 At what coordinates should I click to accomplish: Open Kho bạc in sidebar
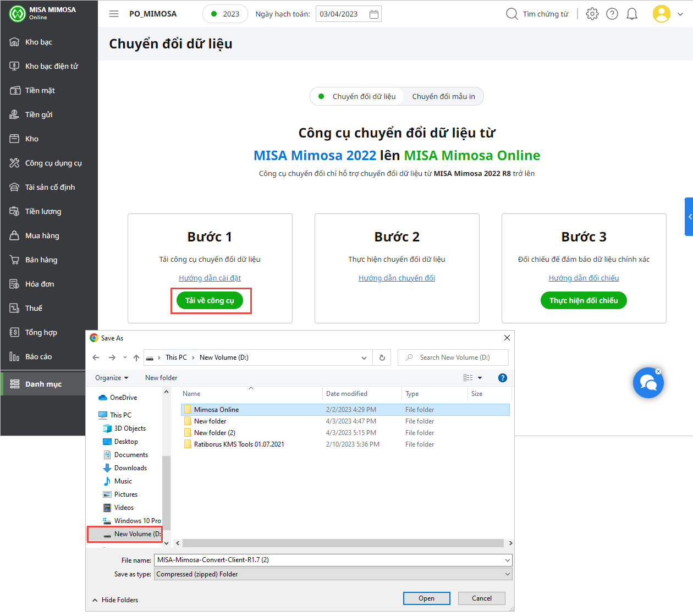49,42
